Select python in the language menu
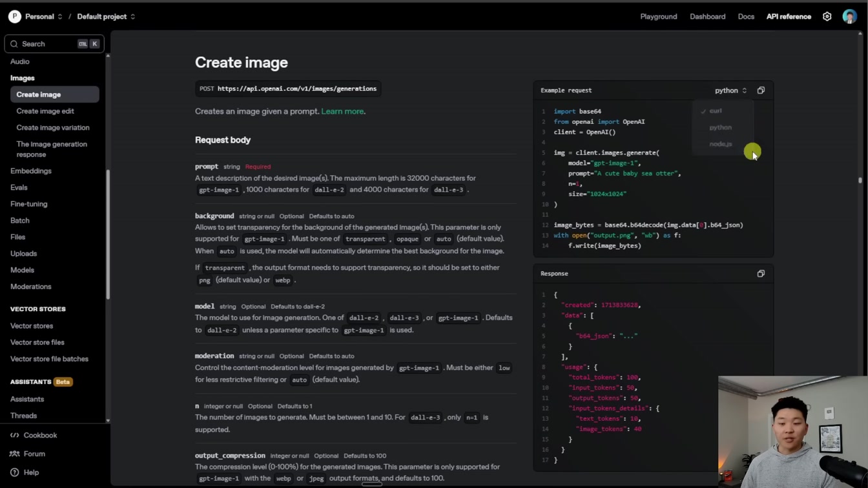Screen dimensions: 868x488 (722, 128)
